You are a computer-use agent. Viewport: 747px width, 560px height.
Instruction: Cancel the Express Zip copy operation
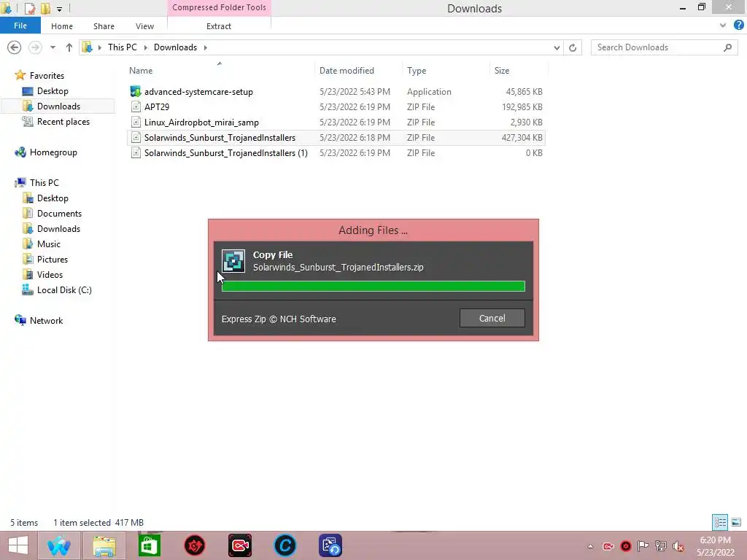point(492,318)
